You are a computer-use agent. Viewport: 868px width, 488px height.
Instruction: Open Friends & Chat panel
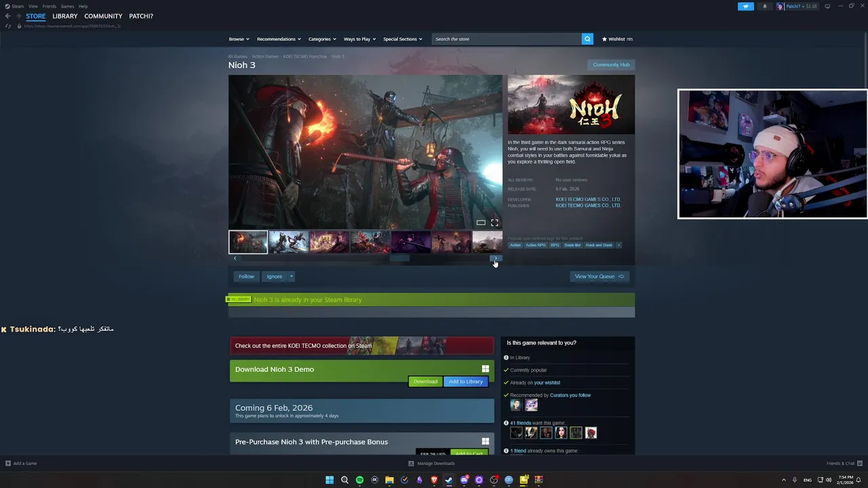coord(844,464)
